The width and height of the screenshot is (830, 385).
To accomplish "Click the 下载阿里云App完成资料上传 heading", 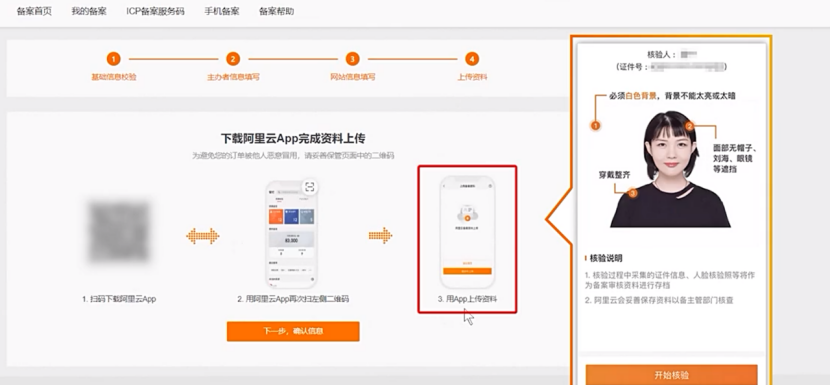I will (293, 139).
